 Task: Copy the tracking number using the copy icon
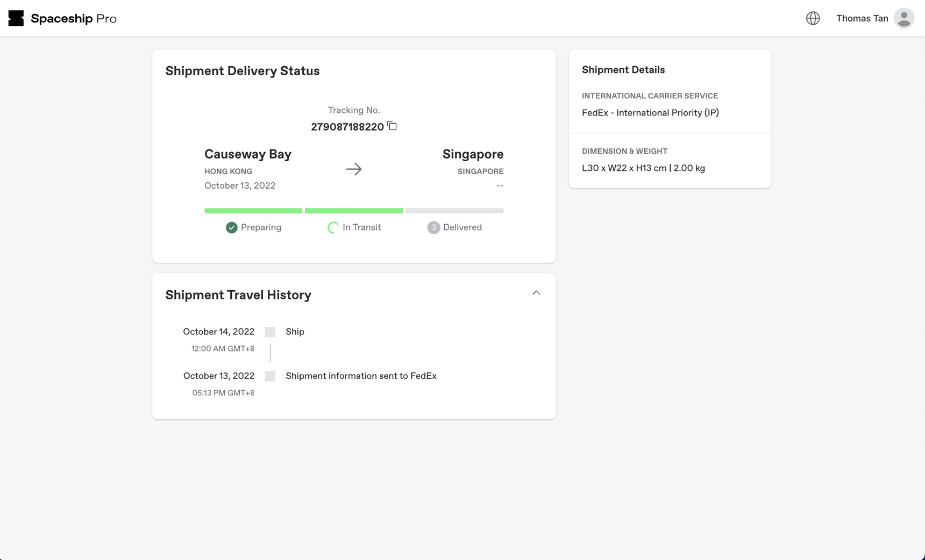coord(392,126)
